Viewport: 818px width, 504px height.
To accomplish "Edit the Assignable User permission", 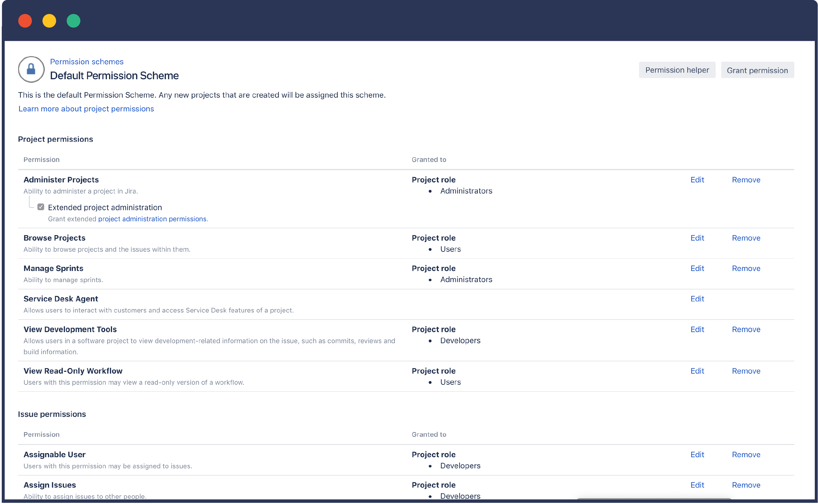I will coord(697,455).
